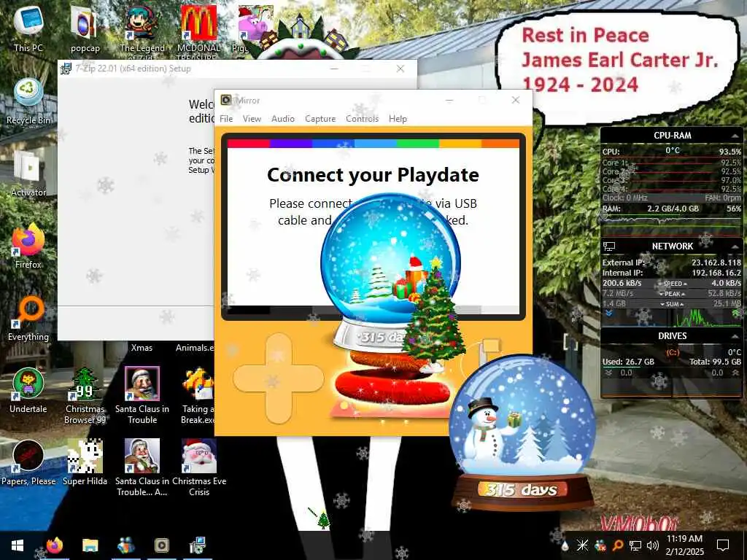Select the Christmas Eve Crisis desktop icon
The image size is (747, 560).
click(x=199, y=467)
